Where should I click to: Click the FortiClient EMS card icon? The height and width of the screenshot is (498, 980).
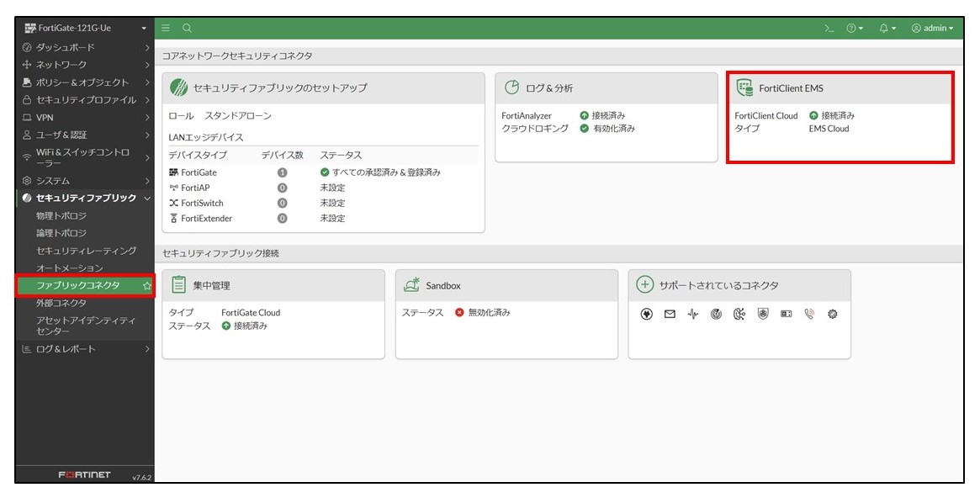744,87
